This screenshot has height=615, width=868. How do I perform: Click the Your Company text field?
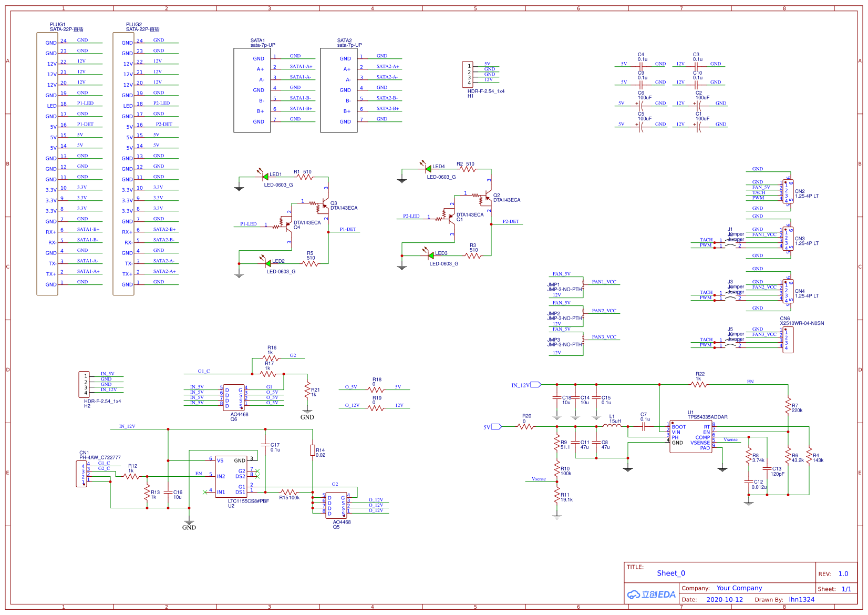739,588
